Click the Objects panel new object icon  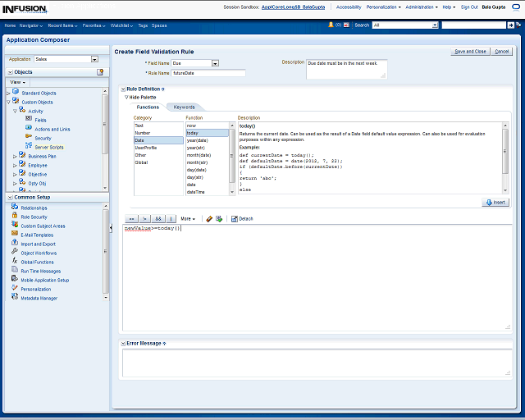click(100, 72)
